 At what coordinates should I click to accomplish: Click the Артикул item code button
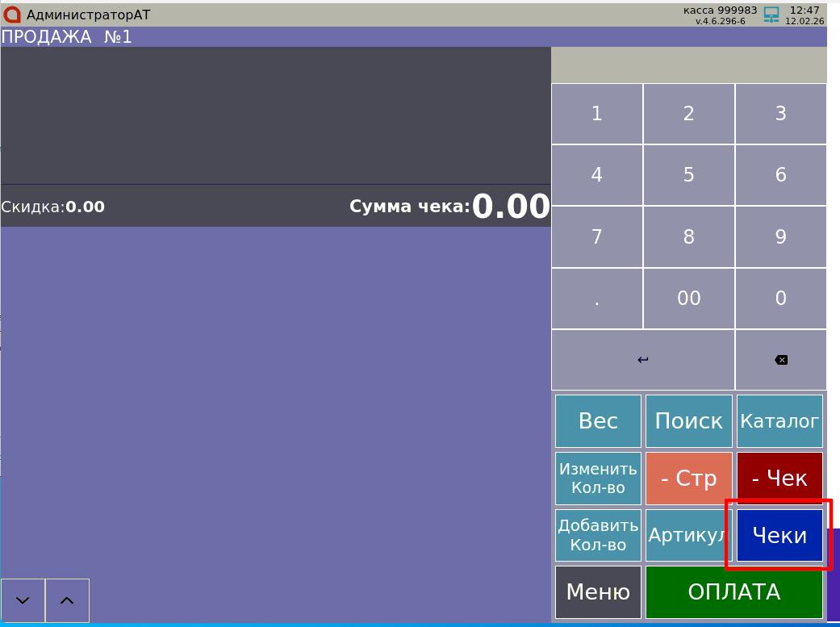point(688,535)
